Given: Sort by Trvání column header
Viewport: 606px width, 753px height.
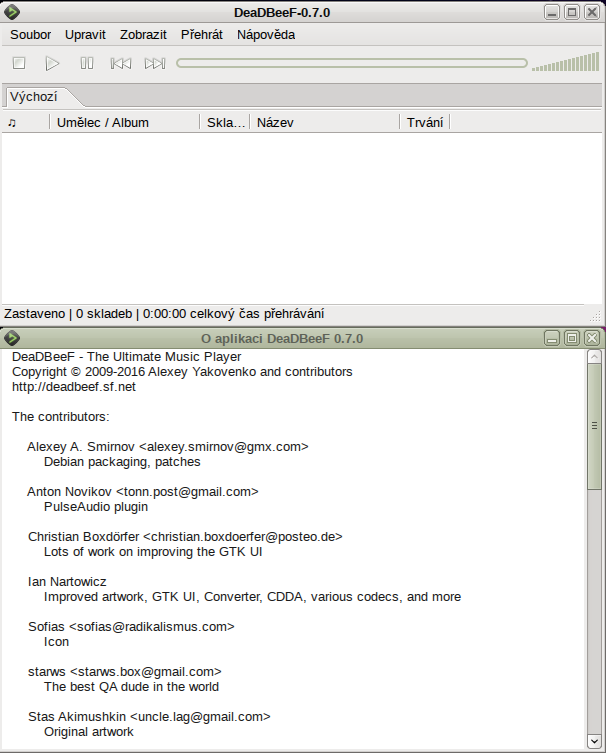Looking at the screenshot, I should 424,122.
